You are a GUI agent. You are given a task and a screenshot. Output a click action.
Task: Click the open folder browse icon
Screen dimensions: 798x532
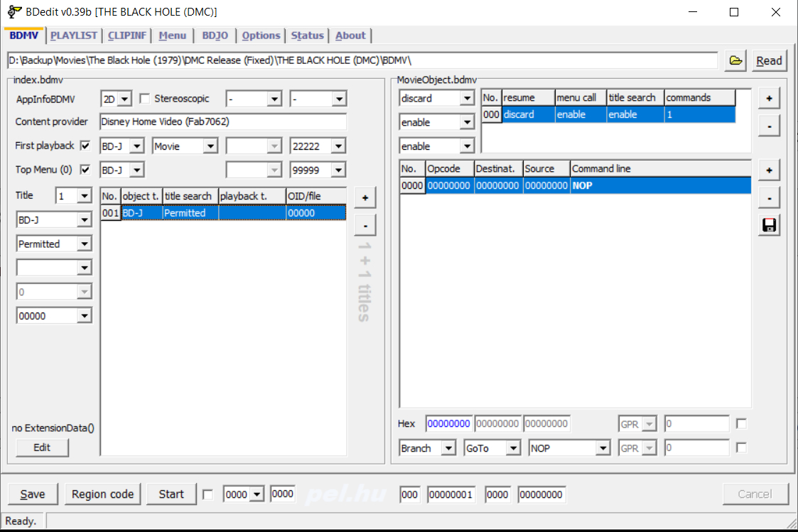coord(735,61)
